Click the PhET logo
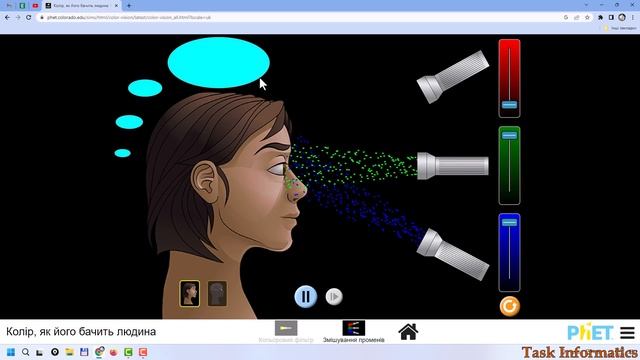The width and height of the screenshot is (640, 360). tap(590, 332)
